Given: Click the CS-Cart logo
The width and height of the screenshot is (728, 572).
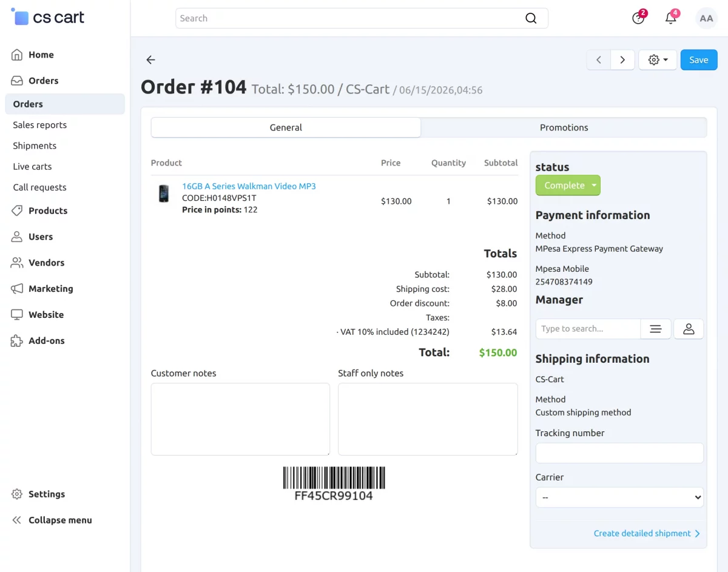Looking at the screenshot, I should tap(48, 17).
